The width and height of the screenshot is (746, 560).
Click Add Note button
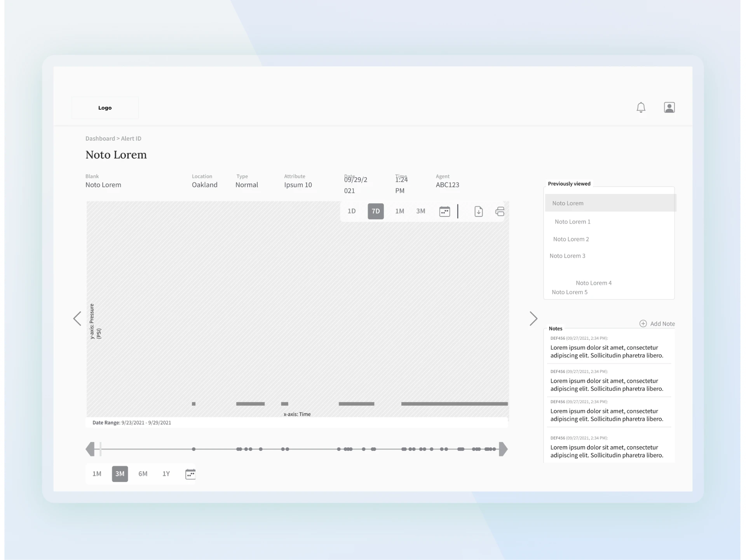tap(657, 324)
